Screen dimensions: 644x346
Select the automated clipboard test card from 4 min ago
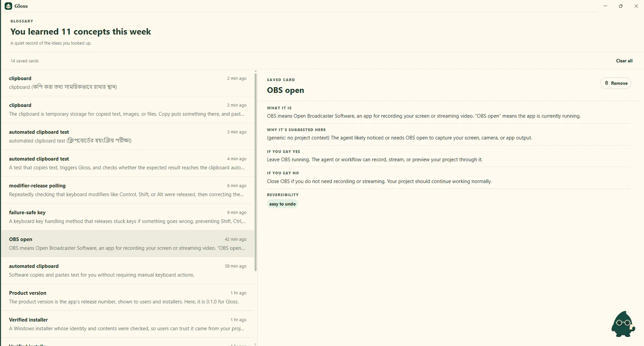(128, 163)
